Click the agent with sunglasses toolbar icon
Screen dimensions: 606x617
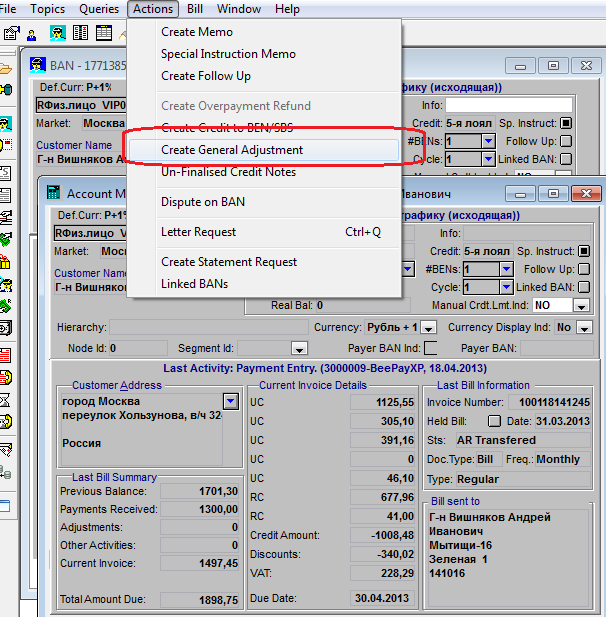point(57,33)
